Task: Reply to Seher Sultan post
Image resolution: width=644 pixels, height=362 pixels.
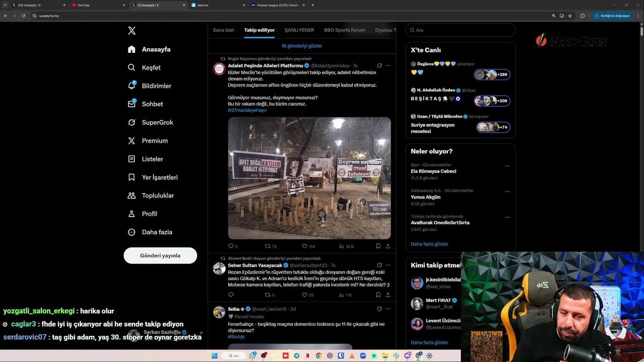Action: (x=231, y=295)
